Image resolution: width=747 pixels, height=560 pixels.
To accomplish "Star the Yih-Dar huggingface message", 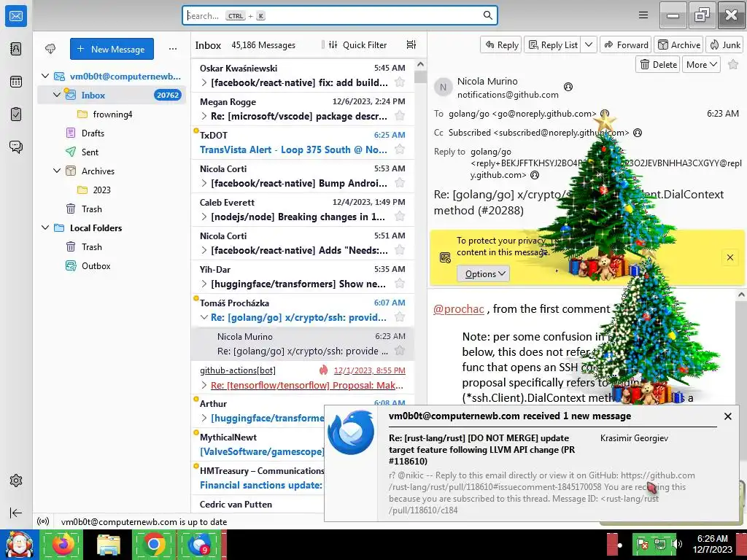I will pyautogui.click(x=400, y=284).
